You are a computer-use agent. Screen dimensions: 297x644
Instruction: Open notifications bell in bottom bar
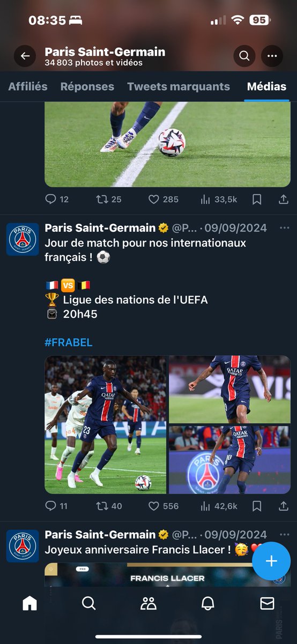tap(208, 604)
